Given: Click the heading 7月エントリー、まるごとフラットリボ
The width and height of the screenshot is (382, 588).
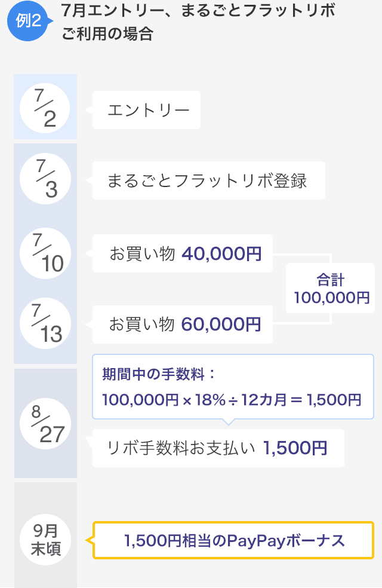Looking at the screenshot, I should tap(198, 11).
